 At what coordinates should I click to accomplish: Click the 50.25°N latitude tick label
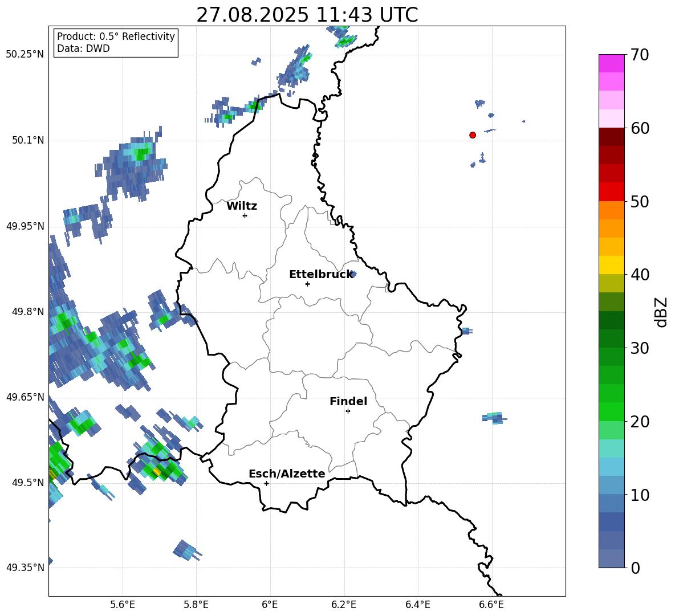coord(25,55)
